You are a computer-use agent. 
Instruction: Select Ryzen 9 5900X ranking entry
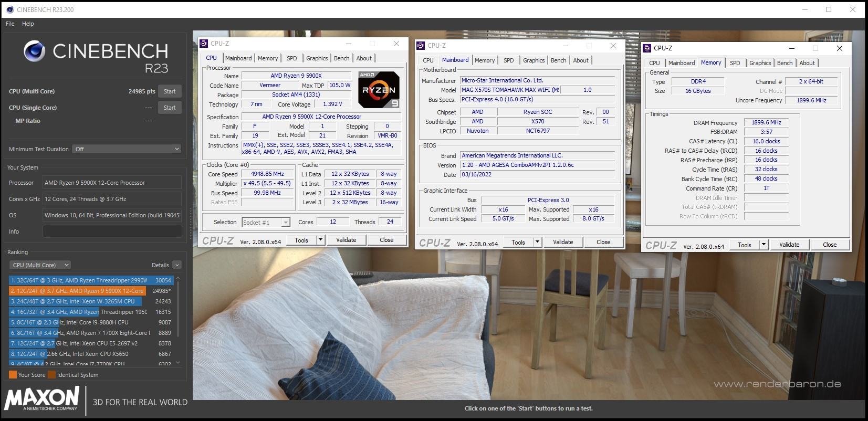tap(90, 291)
